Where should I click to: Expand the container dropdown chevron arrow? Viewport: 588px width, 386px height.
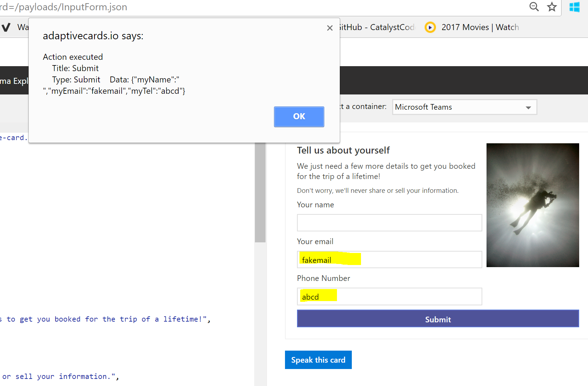click(x=529, y=107)
